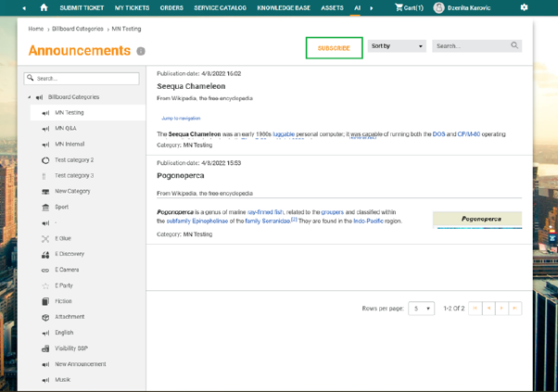Open the Rows per page dropdown

[421, 308]
